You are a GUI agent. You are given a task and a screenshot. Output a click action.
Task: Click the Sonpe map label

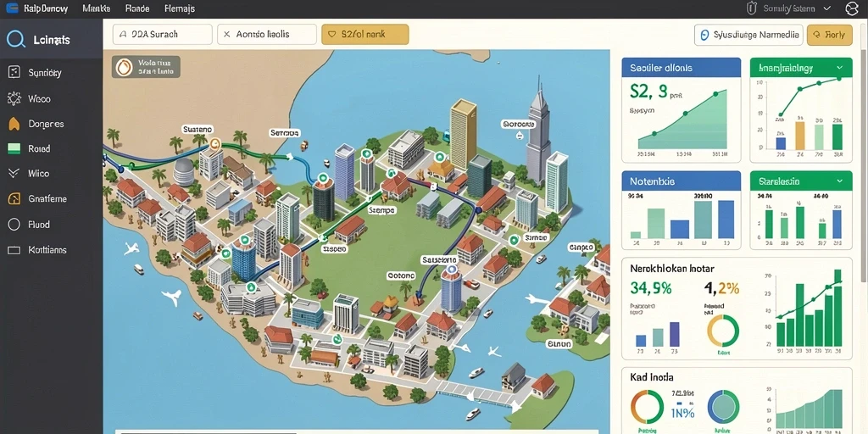536,237
